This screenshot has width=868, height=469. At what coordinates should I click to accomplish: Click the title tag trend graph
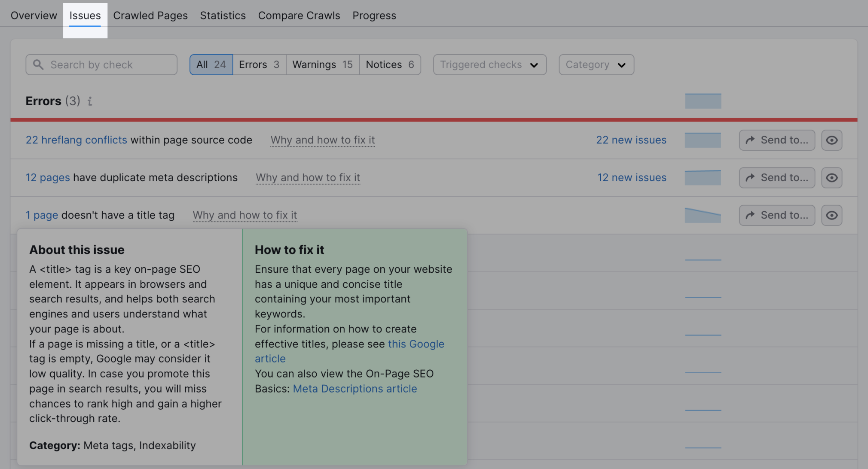[x=703, y=215]
